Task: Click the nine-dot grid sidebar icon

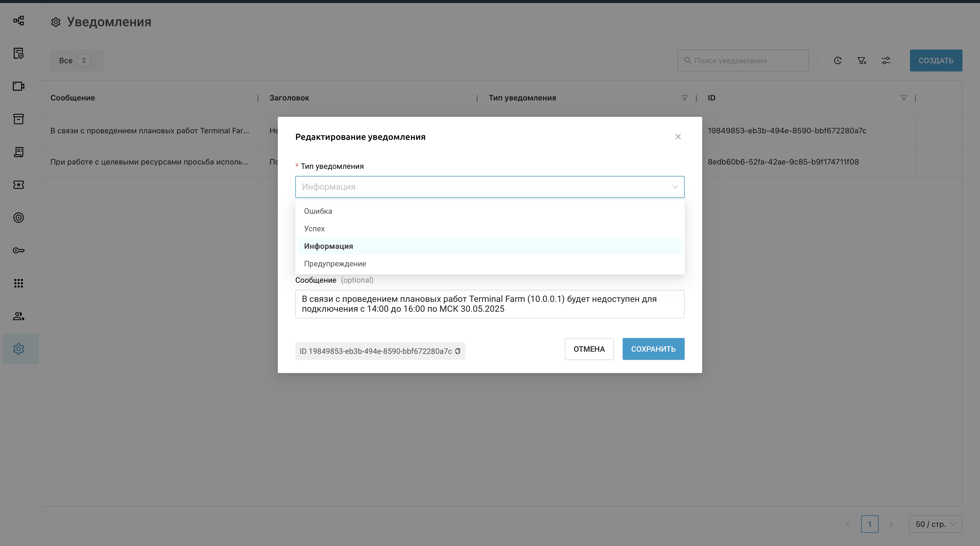Action: pyautogui.click(x=19, y=283)
